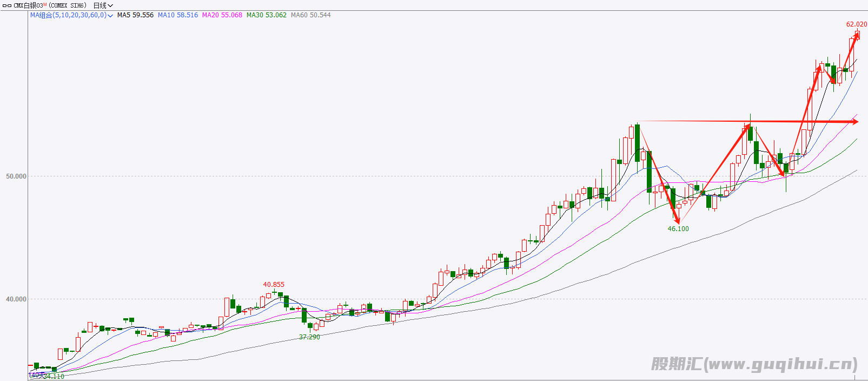Select the magenta MA20 55.068 label
Image resolution: width=868 pixels, height=381 pixels.
[x=222, y=15]
